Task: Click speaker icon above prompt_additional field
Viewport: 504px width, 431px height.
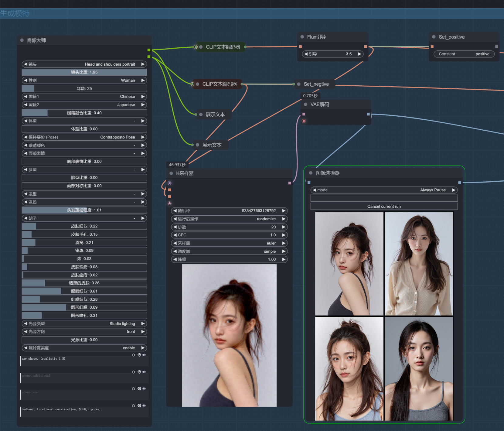Action: coord(144,372)
